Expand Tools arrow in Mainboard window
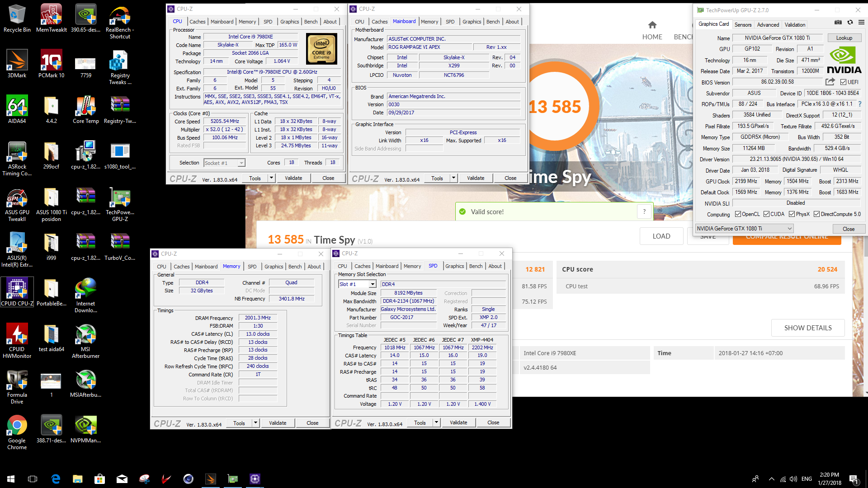The height and width of the screenshot is (488, 868). pyautogui.click(x=454, y=178)
